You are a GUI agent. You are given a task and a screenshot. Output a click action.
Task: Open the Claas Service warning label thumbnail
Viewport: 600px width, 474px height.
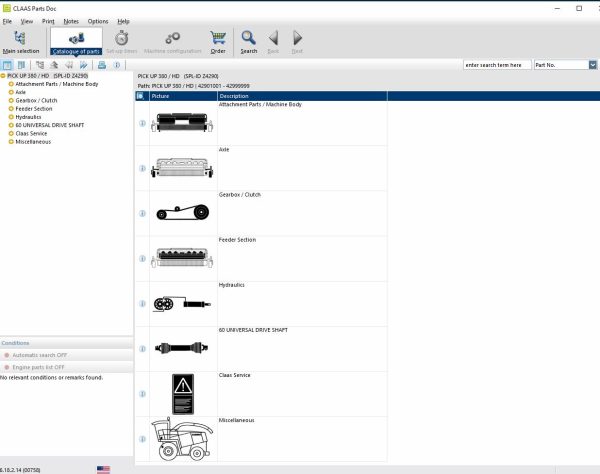pos(183,394)
